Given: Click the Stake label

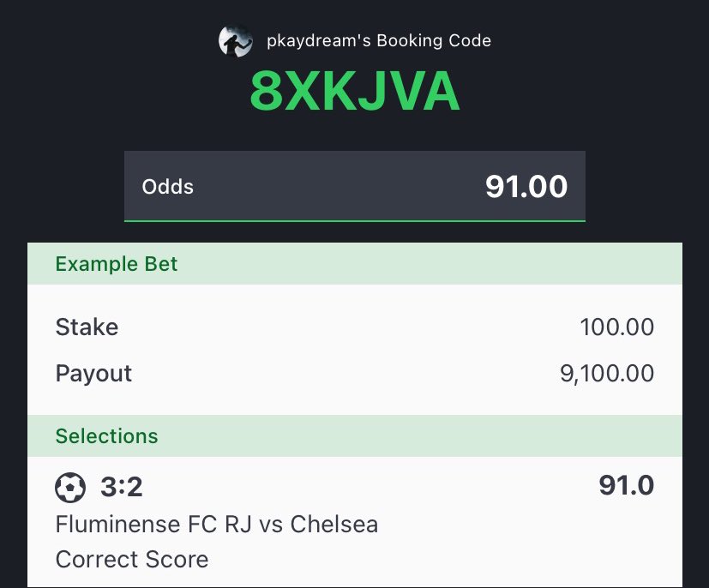Looking at the screenshot, I should coord(87,327).
